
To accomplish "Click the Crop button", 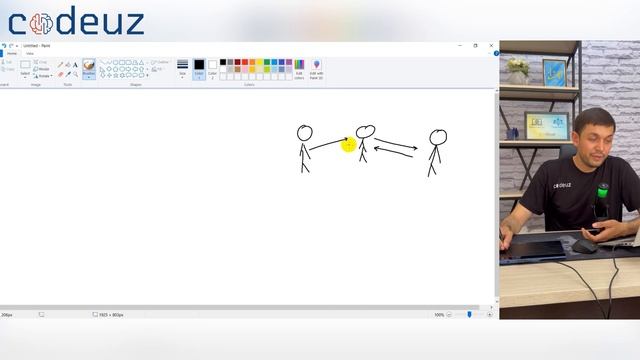I will click(40, 62).
